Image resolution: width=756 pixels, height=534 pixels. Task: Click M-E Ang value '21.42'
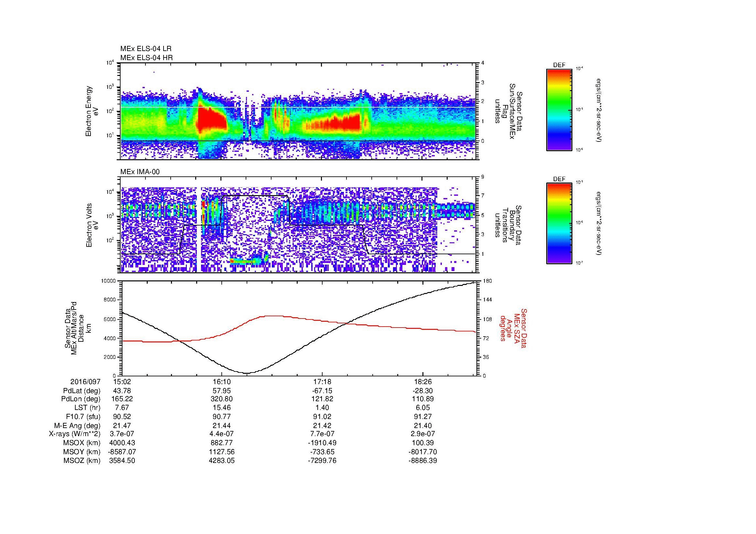(x=322, y=425)
